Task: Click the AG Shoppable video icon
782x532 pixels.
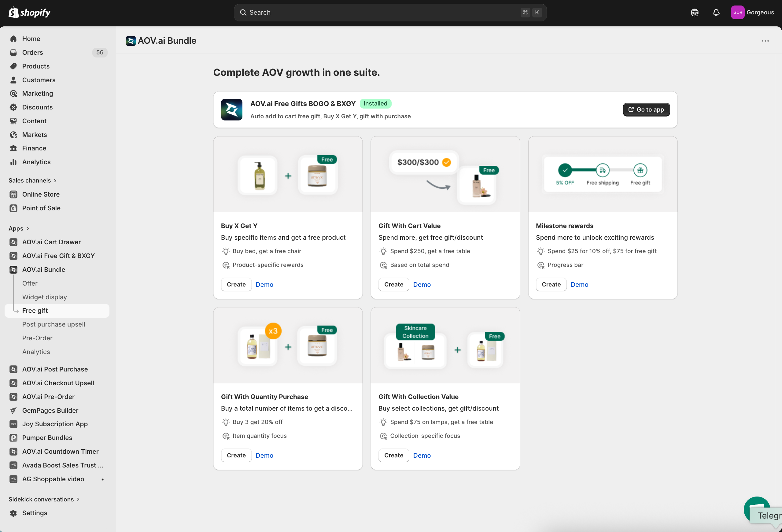Action: click(13, 479)
